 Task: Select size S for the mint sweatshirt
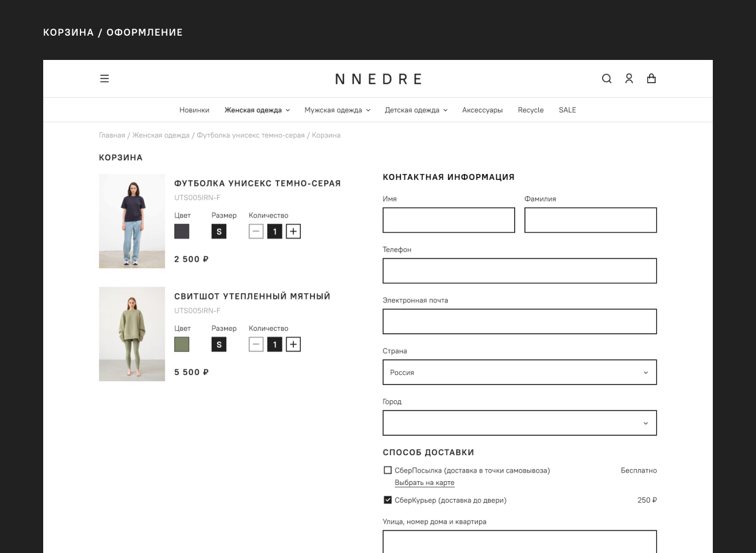coord(219,345)
